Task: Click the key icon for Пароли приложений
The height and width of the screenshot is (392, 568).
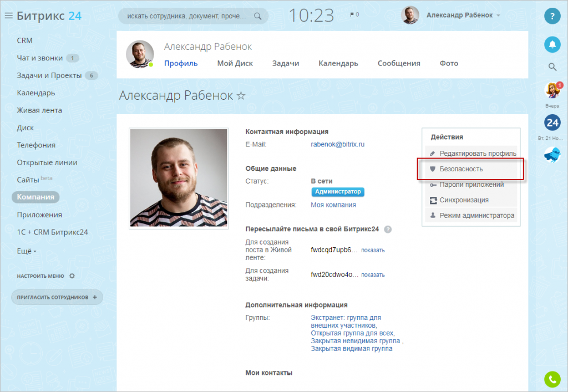Action: coord(433,185)
